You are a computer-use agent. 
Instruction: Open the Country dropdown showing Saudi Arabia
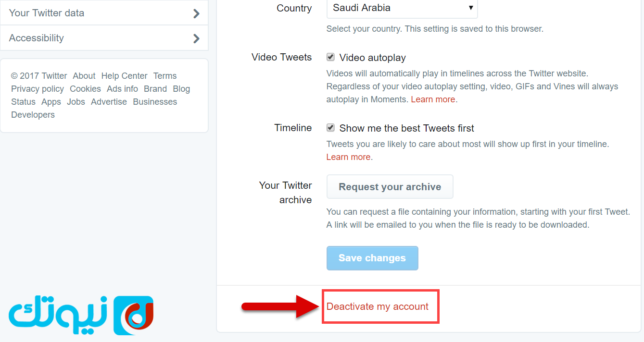[402, 8]
